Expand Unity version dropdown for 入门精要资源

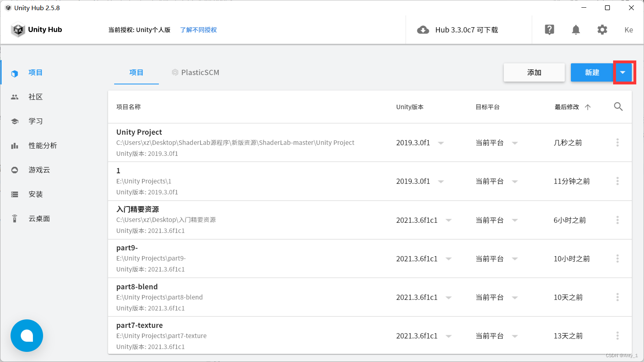click(x=449, y=220)
